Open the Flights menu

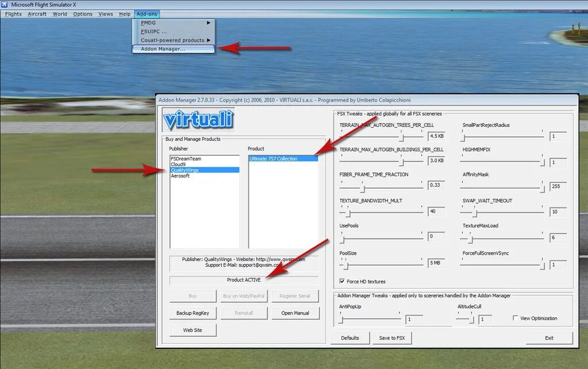[x=13, y=14]
